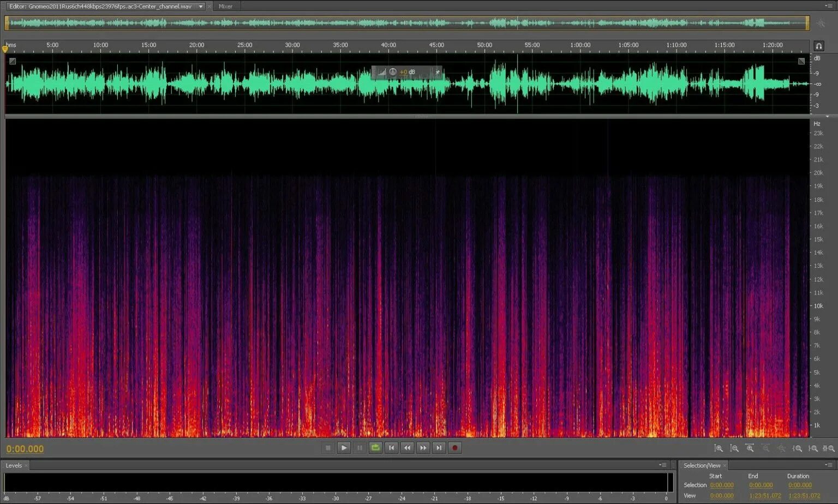Edit the Selection End time value
The height and width of the screenshot is (504, 838).
(x=761, y=484)
